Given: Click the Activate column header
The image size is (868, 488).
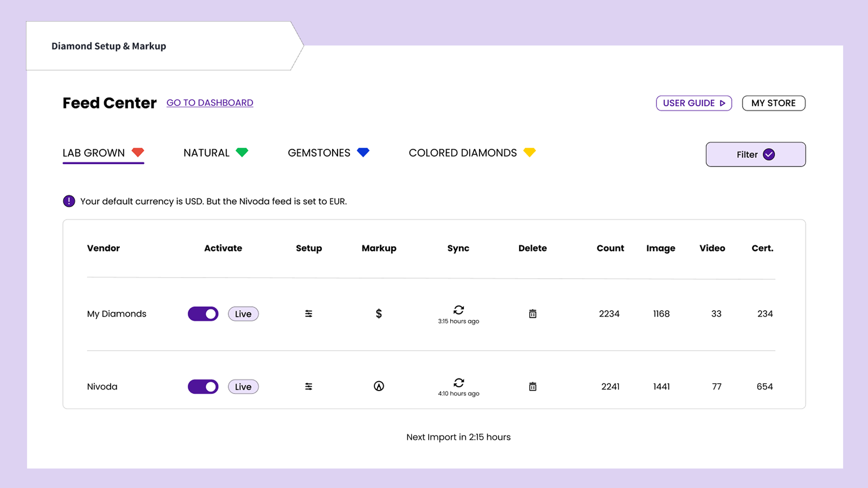Looking at the screenshot, I should click(223, 248).
